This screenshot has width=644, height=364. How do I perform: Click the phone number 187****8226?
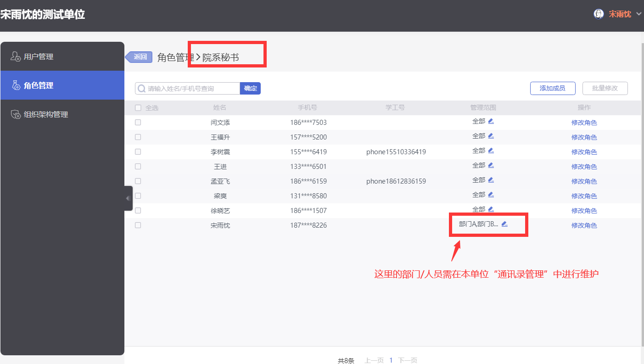pos(308,225)
